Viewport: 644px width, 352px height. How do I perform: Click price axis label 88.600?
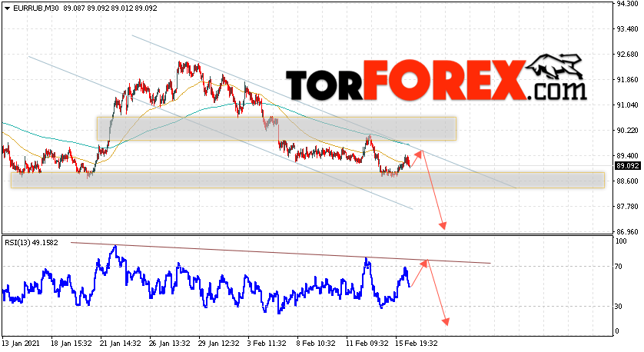[x=627, y=181]
